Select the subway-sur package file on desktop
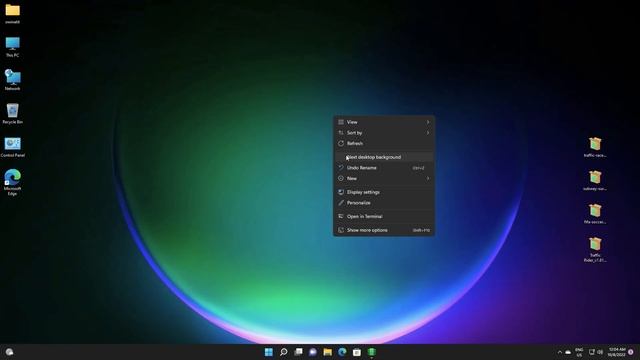This screenshot has height=360, width=640. (x=595, y=181)
